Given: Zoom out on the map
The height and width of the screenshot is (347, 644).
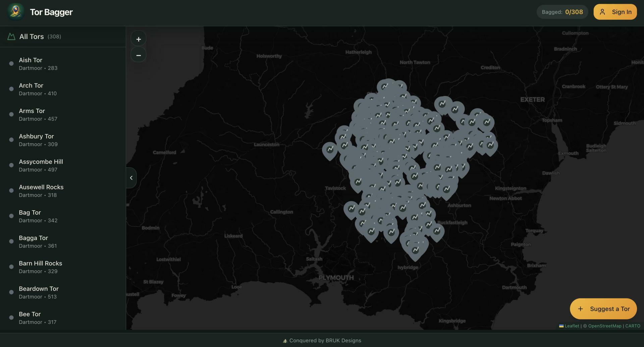Looking at the screenshot, I should click(x=138, y=55).
